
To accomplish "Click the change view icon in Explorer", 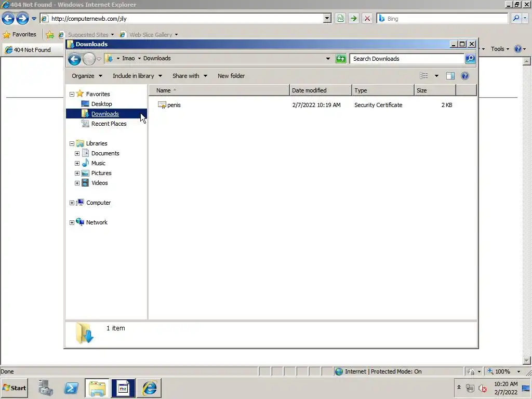I will 424,76.
